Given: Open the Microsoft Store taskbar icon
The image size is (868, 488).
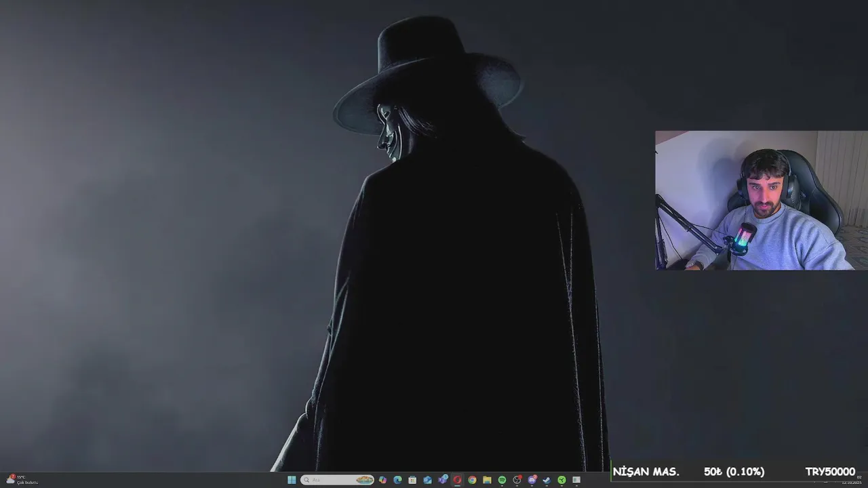Looking at the screenshot, I should click(x=412, y=480).
